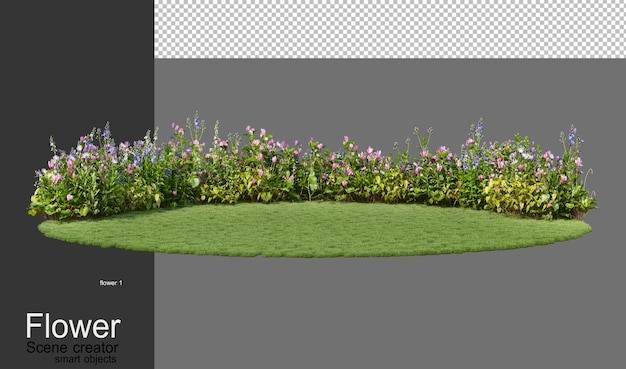626x369 pixels.
Task: Select the left edge of the grass lawn
Action: point(45,228)
